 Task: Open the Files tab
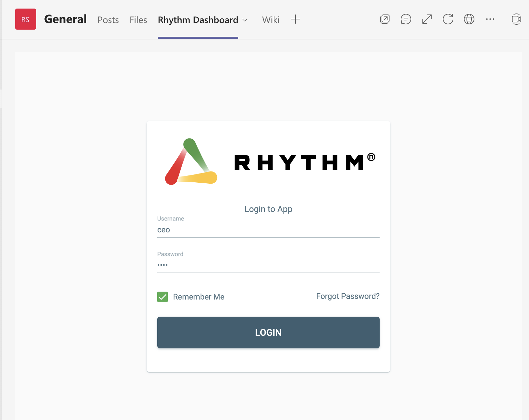138,20
